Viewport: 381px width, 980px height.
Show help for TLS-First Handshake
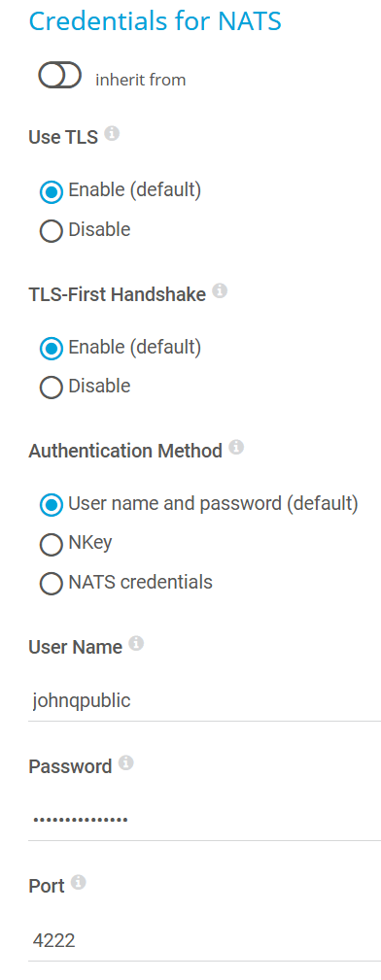(x=220, y=290)
